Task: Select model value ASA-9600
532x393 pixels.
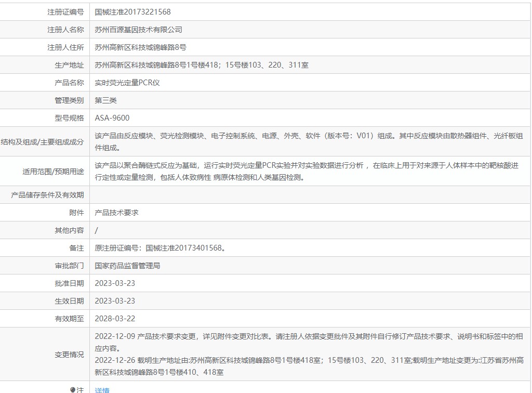Action: coord(112,118)
